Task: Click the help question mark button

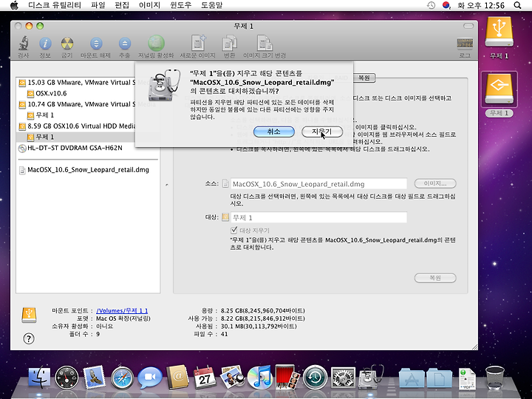Action: (29, 338)
